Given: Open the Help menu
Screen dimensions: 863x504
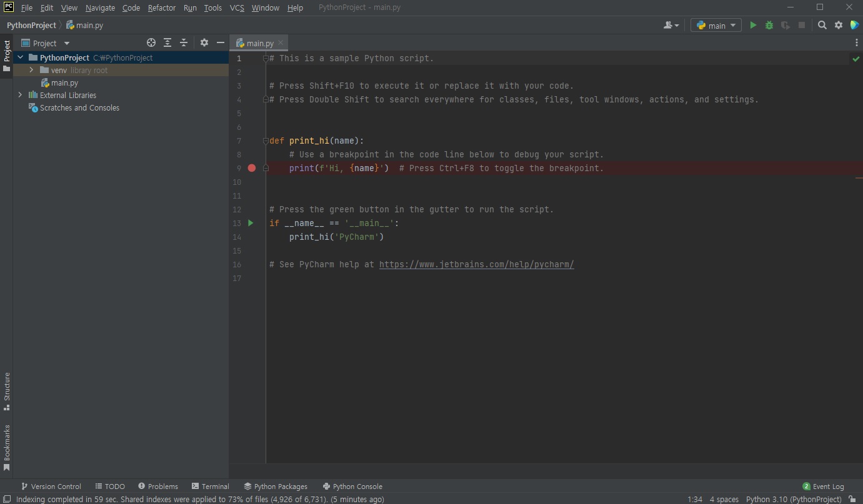Looking at the screenshot, I should click(x=295, y=7).
